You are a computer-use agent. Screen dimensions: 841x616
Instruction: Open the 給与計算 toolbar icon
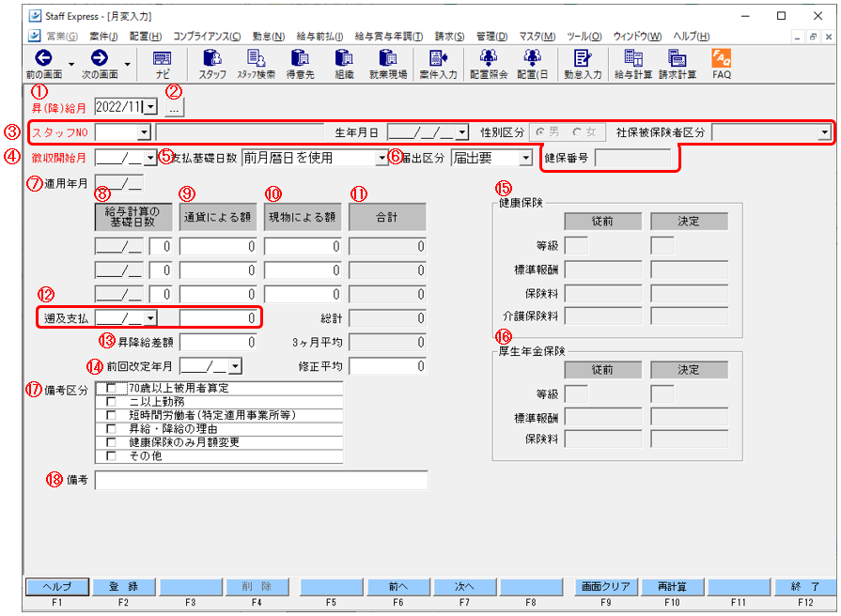coord(633,58)
